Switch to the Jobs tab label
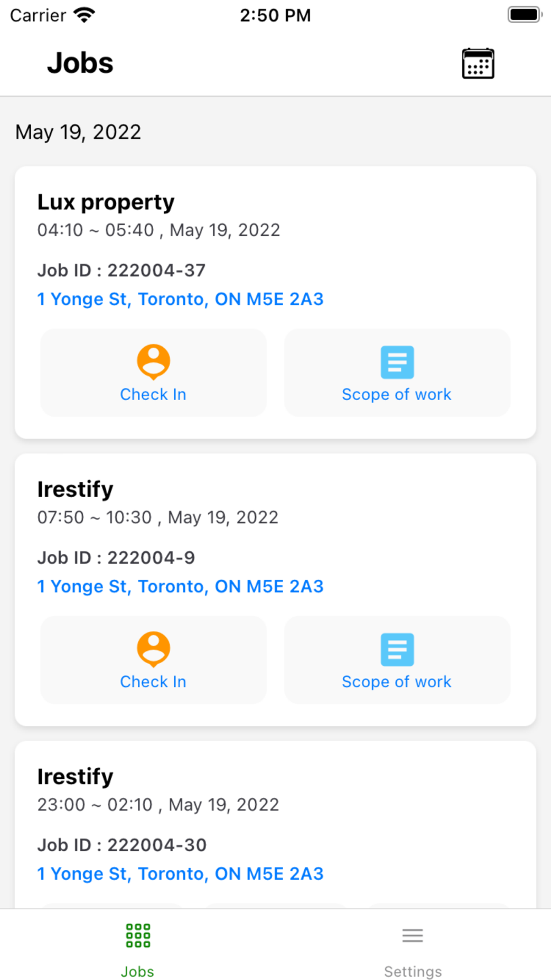Viewport: 551px width, 980px height. pos(138,971)
